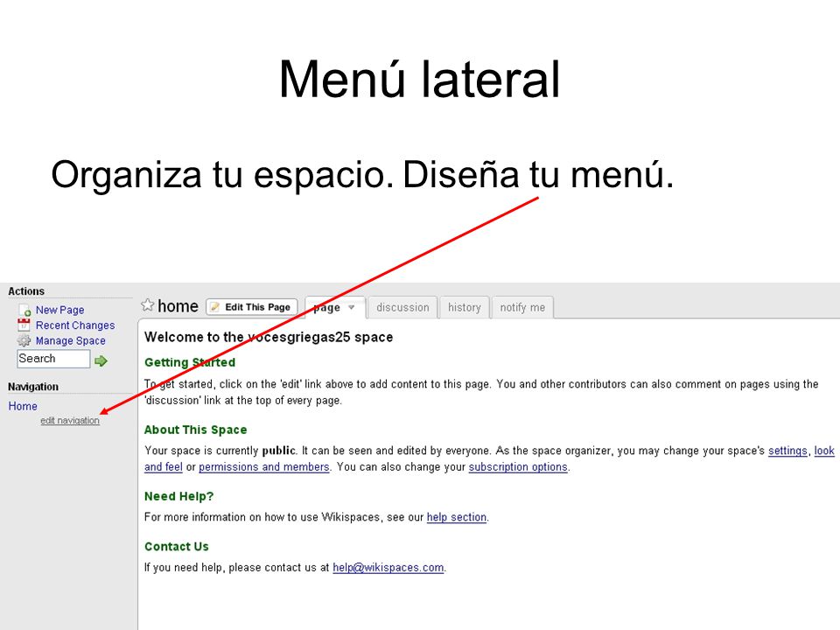Click the home page title text
The width and height of the screenshot is (840, 630).
(x=178, y=306)
